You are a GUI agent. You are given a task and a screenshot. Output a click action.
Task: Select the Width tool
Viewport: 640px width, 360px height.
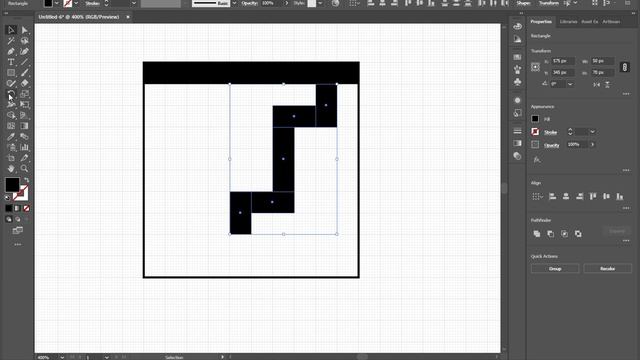coord(11,104)
